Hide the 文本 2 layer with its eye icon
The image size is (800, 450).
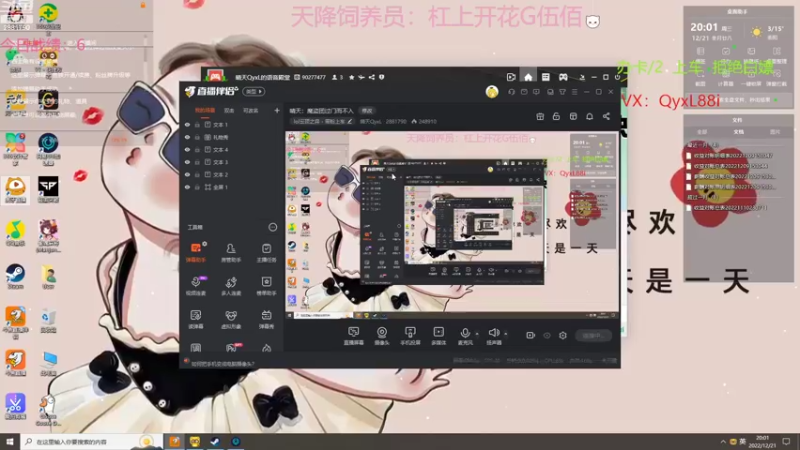pyautogui.click(x=187, y=174)
